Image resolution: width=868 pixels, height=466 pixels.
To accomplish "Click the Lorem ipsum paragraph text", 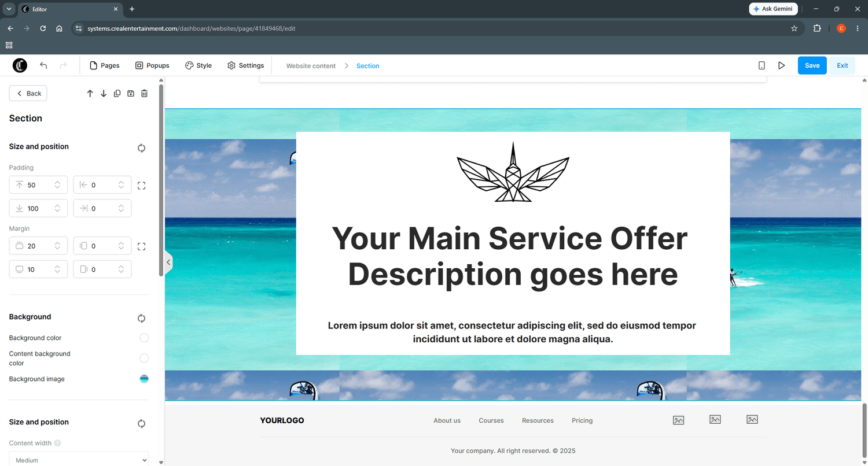I will [513, 332].
